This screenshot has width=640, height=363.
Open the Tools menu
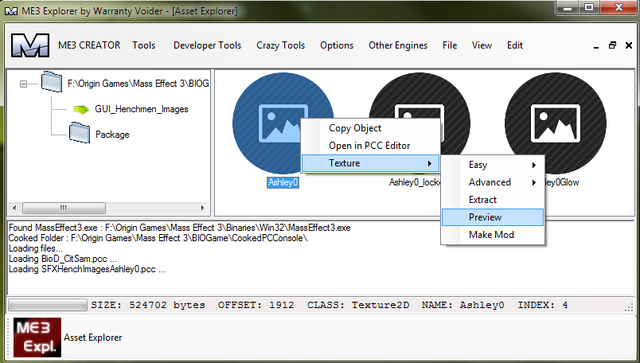point(144,45)
